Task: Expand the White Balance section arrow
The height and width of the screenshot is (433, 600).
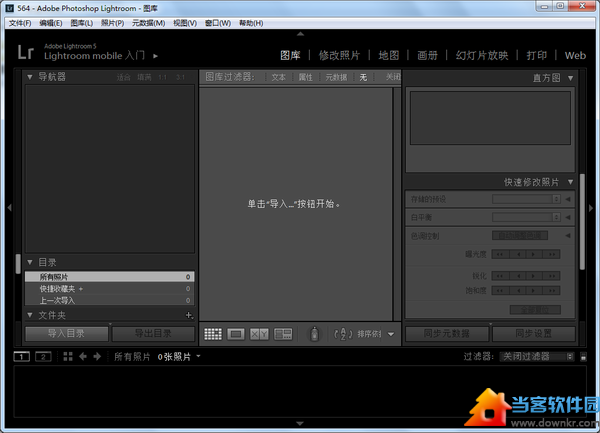Action: click(568, 217)
